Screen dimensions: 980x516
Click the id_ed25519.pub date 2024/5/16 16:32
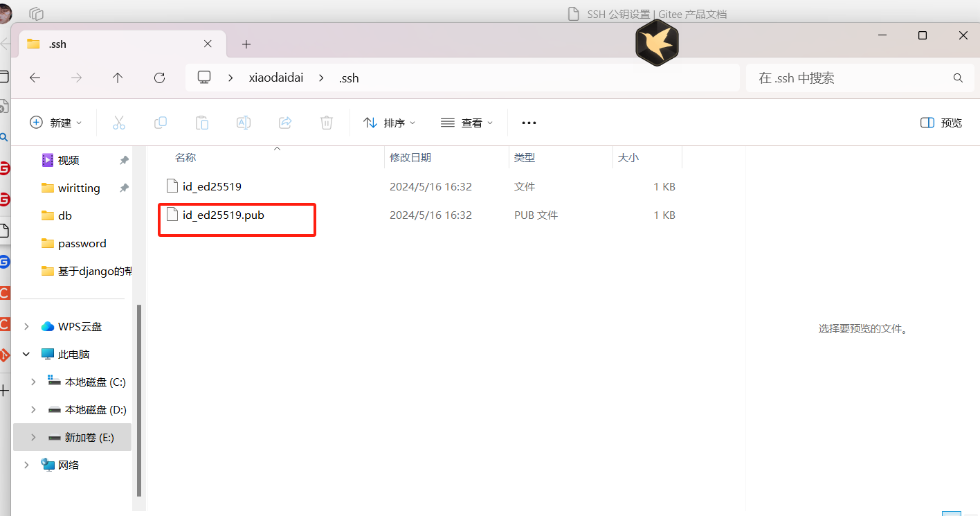[x=430, y=215]
